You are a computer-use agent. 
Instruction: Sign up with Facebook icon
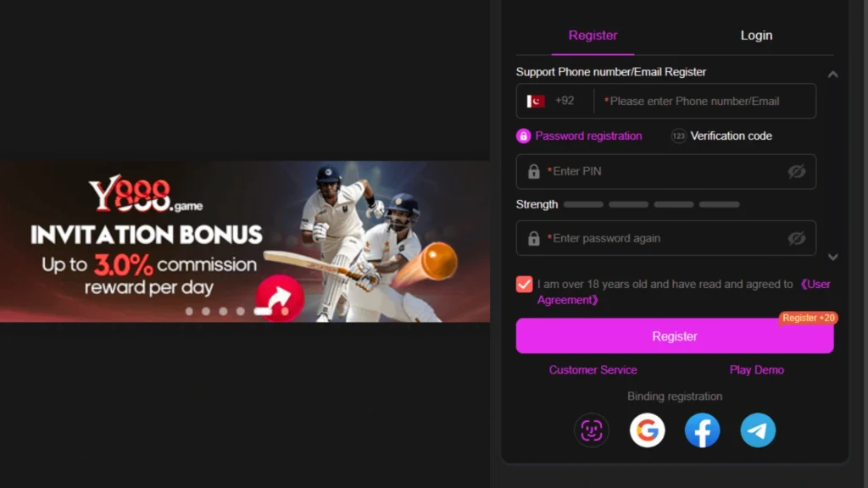(x=702, y=430)
